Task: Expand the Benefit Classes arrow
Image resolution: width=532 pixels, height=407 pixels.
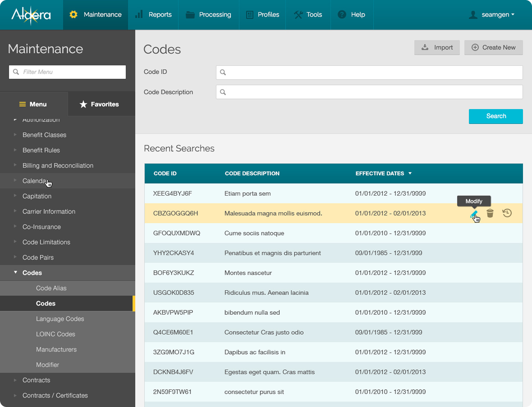Action: (x=15, y=134)
